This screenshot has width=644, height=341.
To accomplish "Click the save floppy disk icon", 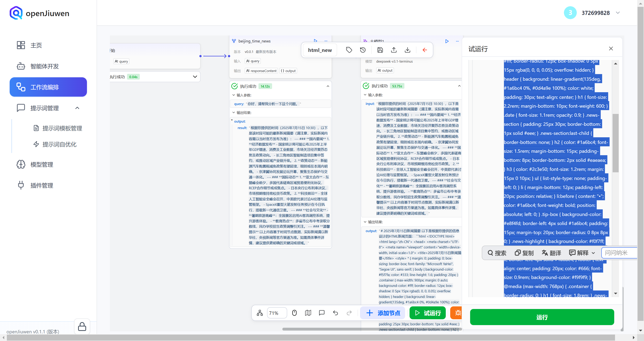I will 380,50.
